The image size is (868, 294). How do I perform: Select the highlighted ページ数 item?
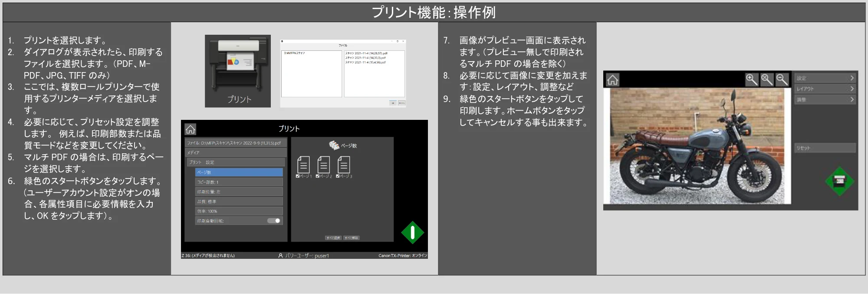coord(239,172)
